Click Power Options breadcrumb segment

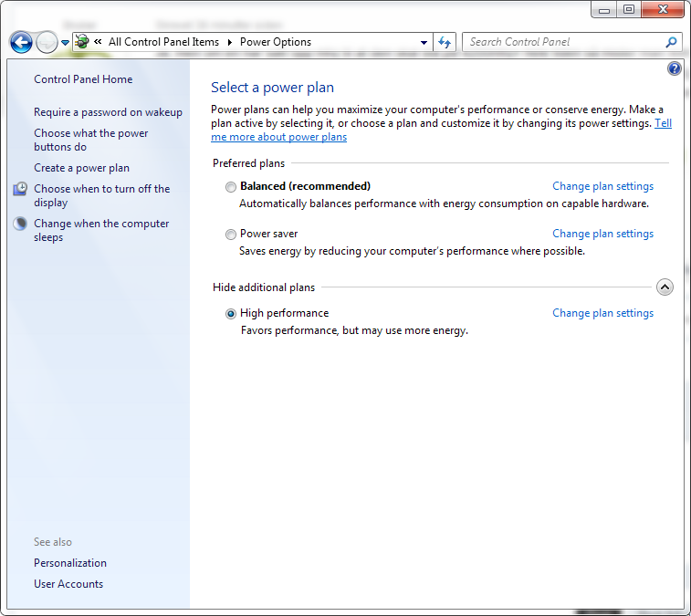click(x=276, y=42)
